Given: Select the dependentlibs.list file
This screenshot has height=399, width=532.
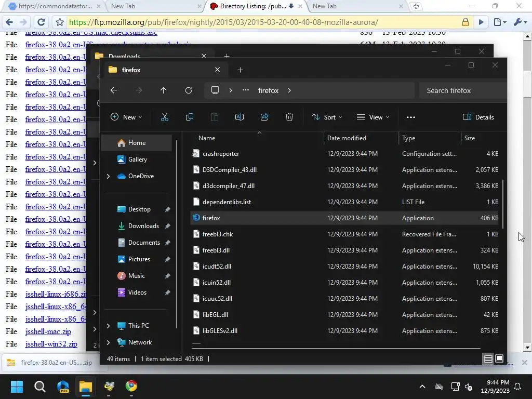Looking at the screenshot, I should (x=345, y=202).
